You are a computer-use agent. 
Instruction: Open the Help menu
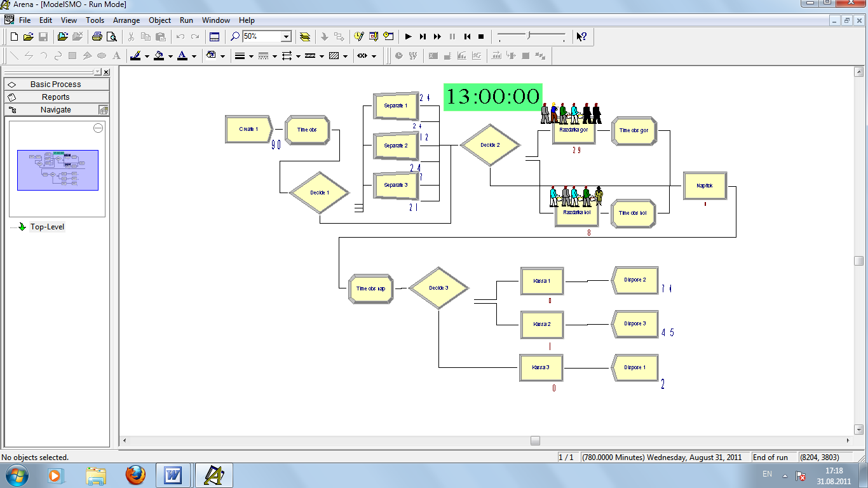247,20
